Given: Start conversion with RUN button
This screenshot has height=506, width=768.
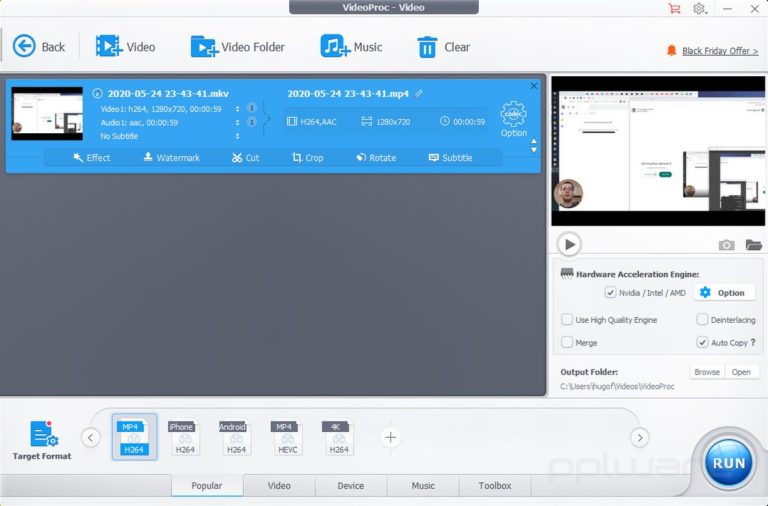Looking at the screenshot, I should coord(728,463).
